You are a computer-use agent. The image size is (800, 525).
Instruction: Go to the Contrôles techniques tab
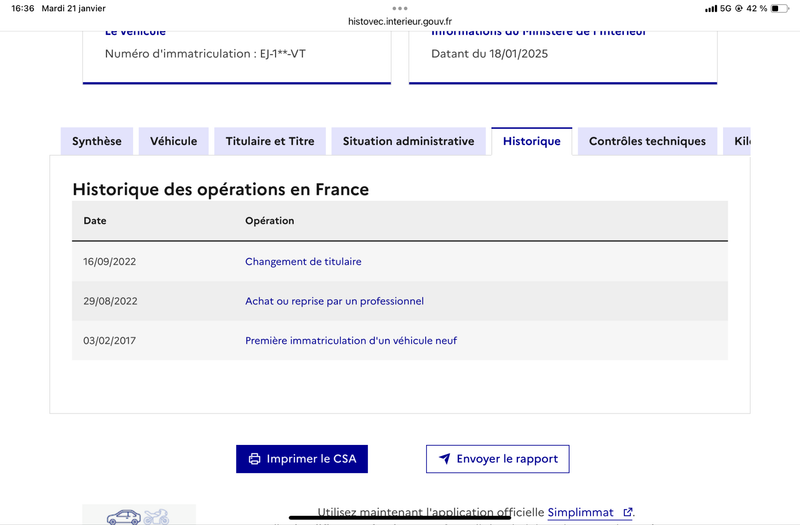point(647,141)
